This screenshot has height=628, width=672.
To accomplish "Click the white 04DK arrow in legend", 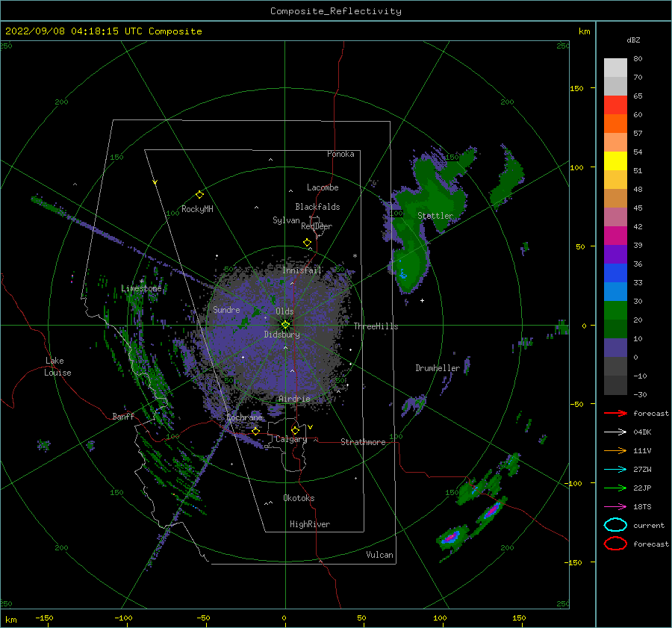I will click(x=615, y=432).
